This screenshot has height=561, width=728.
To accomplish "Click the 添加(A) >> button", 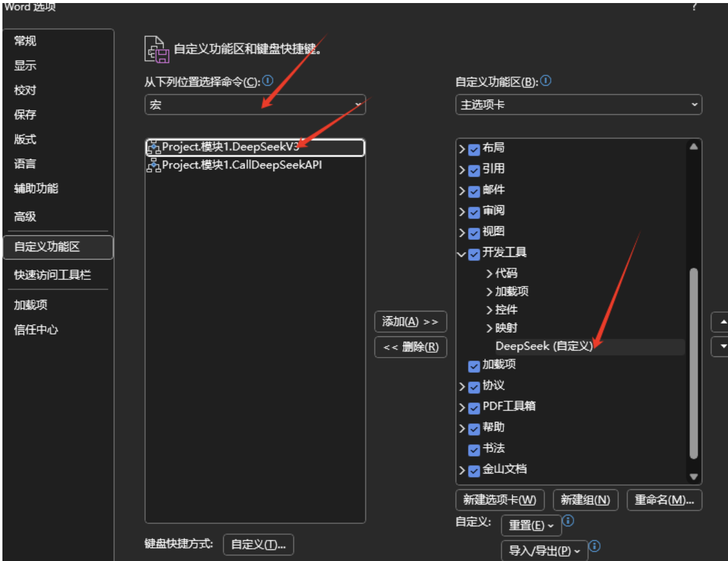I will 410,322.
